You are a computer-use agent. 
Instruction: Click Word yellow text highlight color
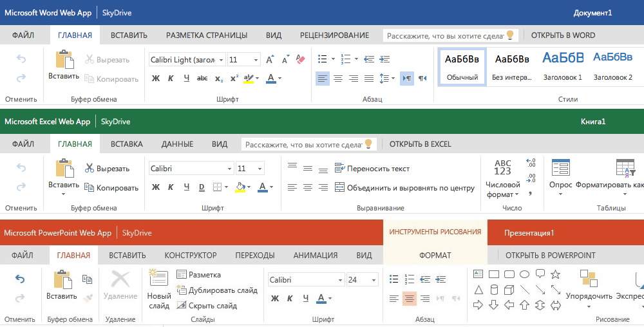click(x=249, y=78)
